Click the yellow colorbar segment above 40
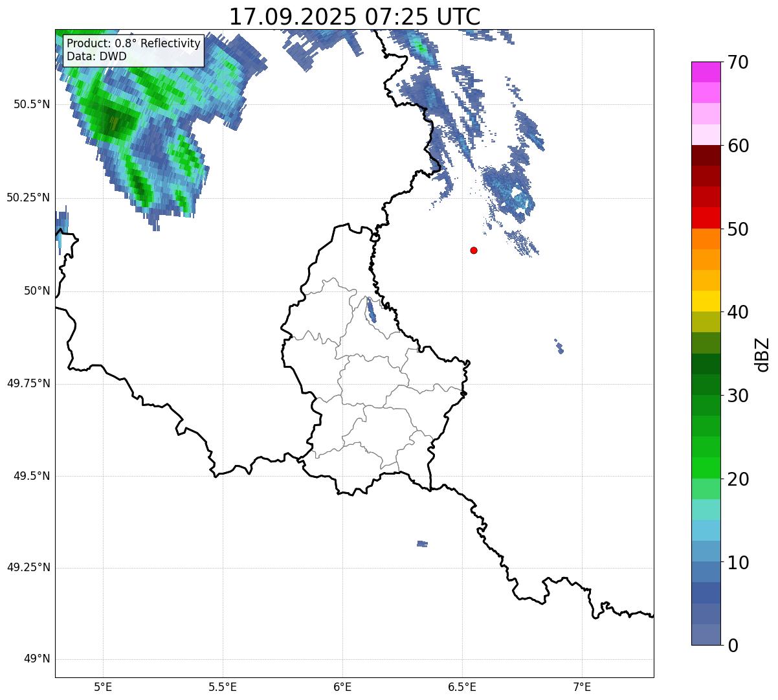 point(706,301)
